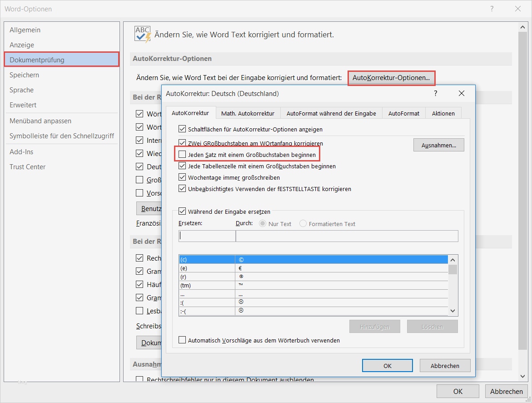Switch to the Math. Autokorrektur tab
Viewport: 532px width, 403px height.
click(x=248, y=114)
